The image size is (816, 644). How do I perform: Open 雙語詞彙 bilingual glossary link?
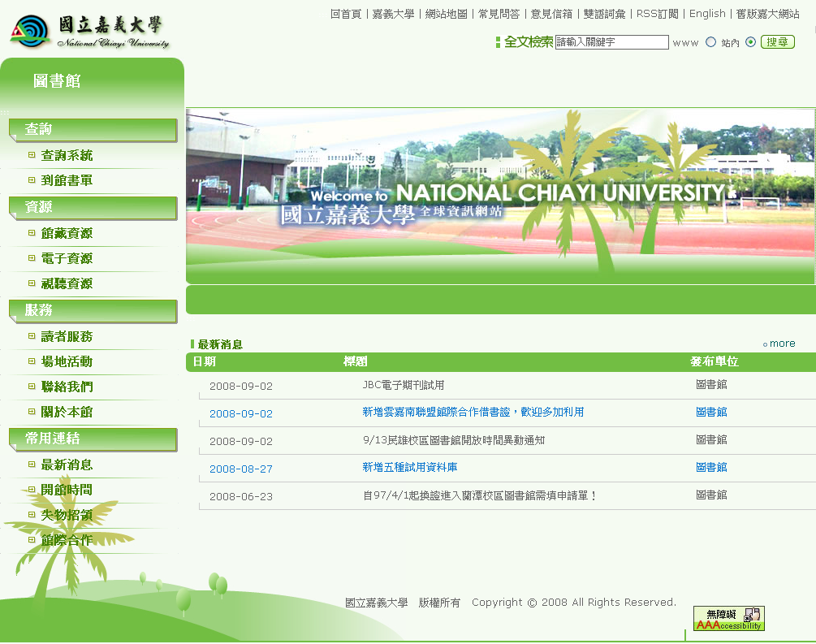tap(604, 14)
